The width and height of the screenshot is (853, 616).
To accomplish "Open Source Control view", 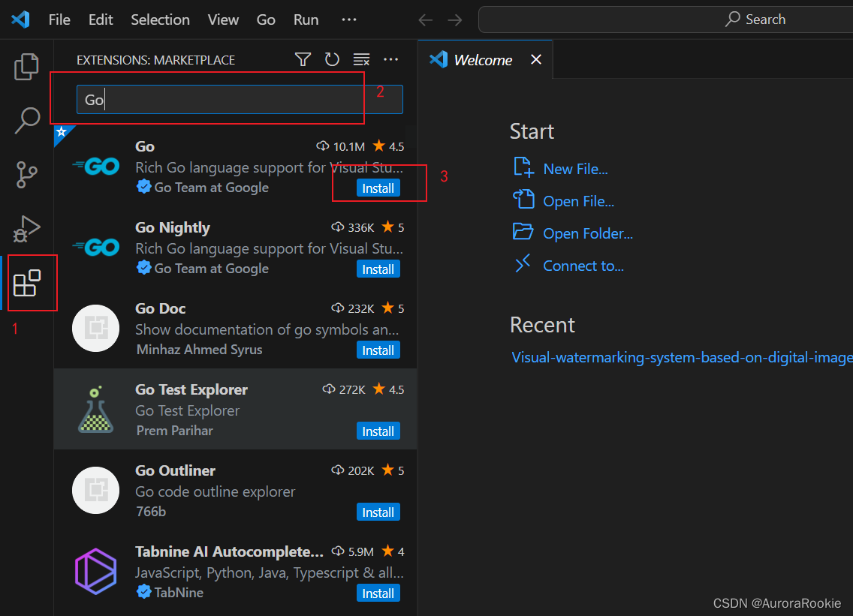I will click(x=27, y=175).
